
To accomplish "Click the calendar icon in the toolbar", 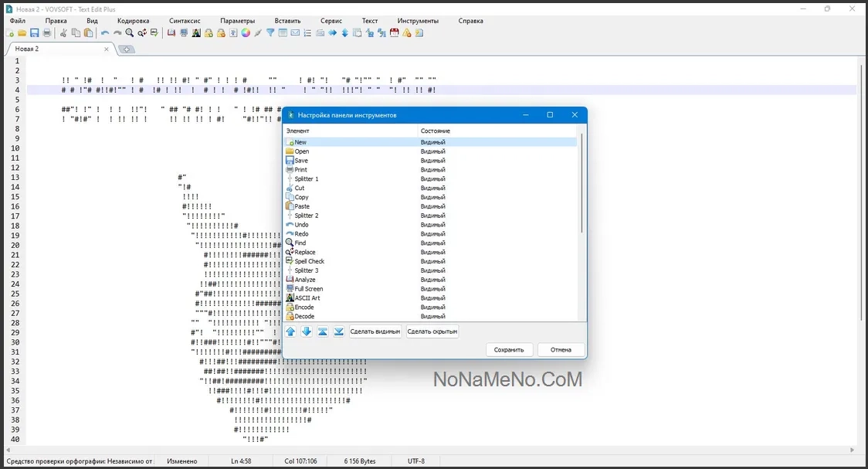I will (x=395, y=33).
